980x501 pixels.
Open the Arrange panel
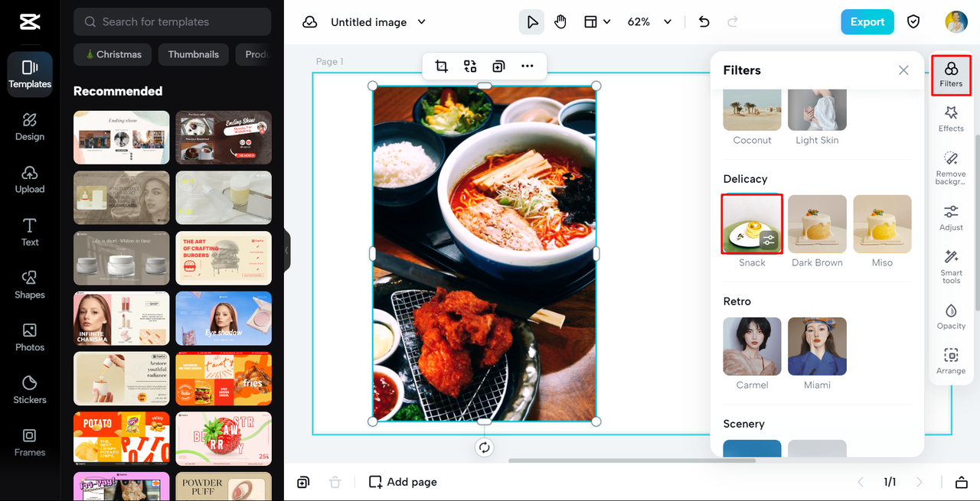coord(951,360)
